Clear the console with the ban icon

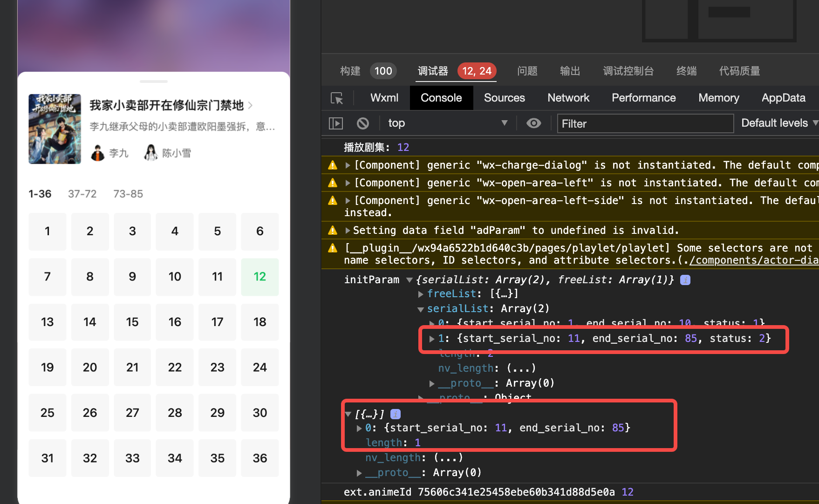pos(363,123)
